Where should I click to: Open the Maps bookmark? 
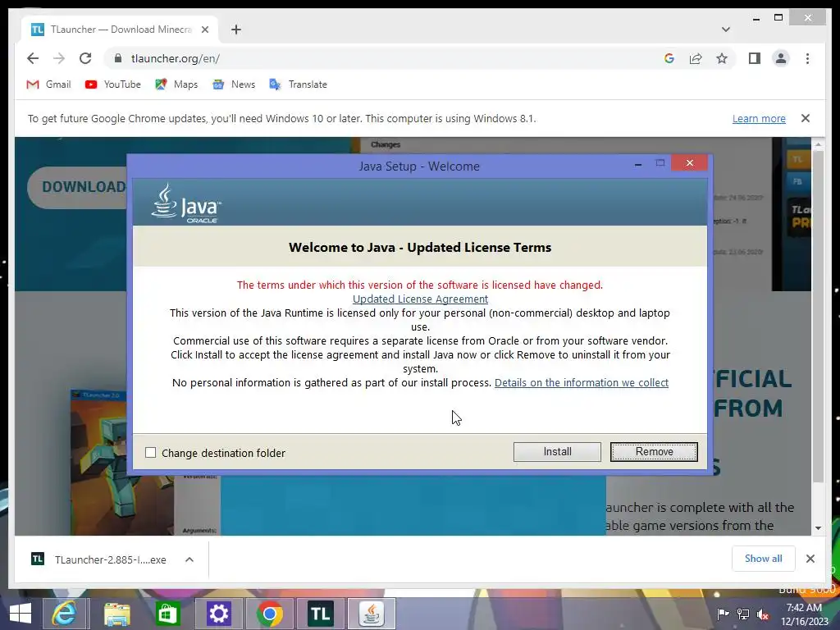tap(176, 84)
